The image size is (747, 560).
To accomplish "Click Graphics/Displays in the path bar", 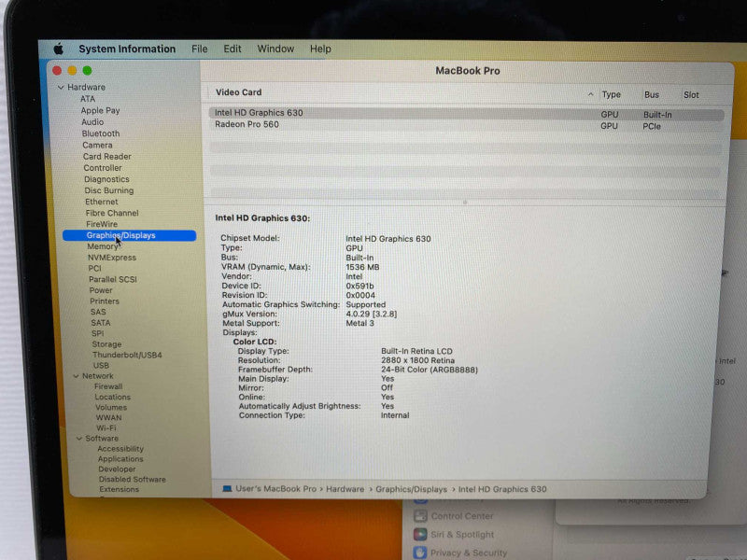I will coord(411,489).
